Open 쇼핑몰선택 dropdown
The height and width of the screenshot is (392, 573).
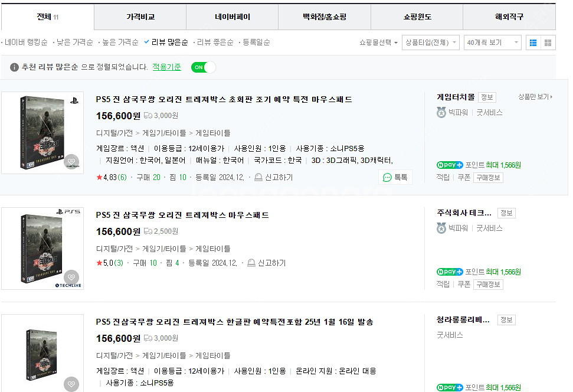[x=379, y=43]
